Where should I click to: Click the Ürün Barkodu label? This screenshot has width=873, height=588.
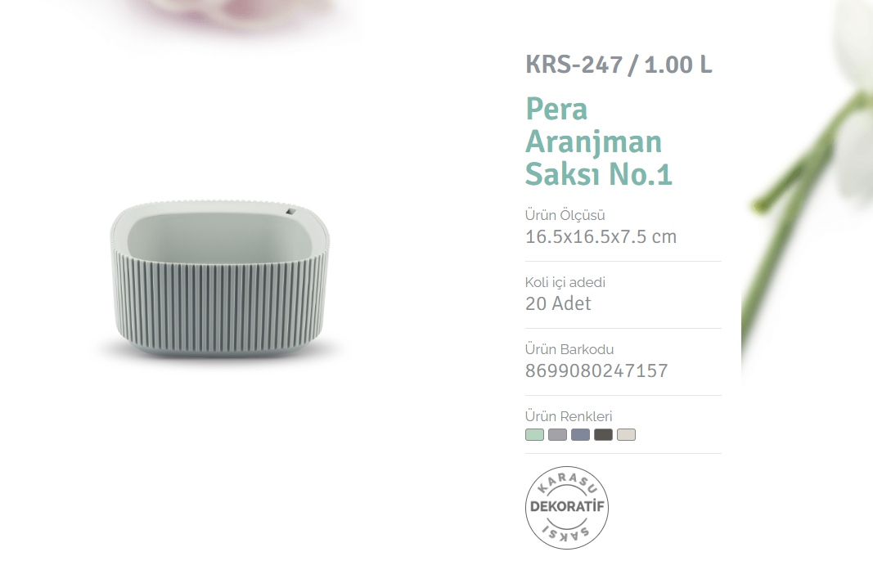pyautogui.click(x=569, y=349)
